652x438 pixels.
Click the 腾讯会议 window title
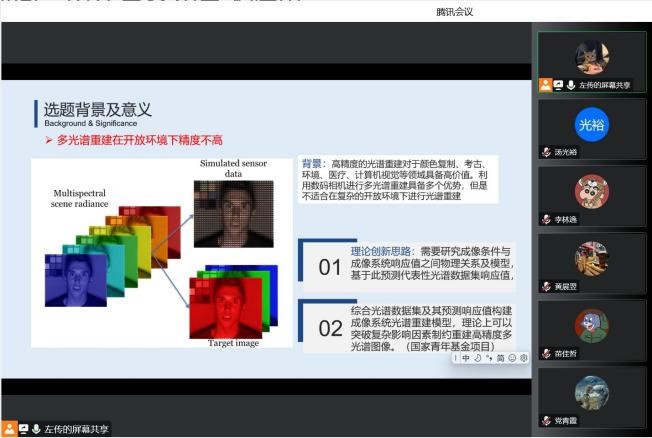(x=454, y=12)
